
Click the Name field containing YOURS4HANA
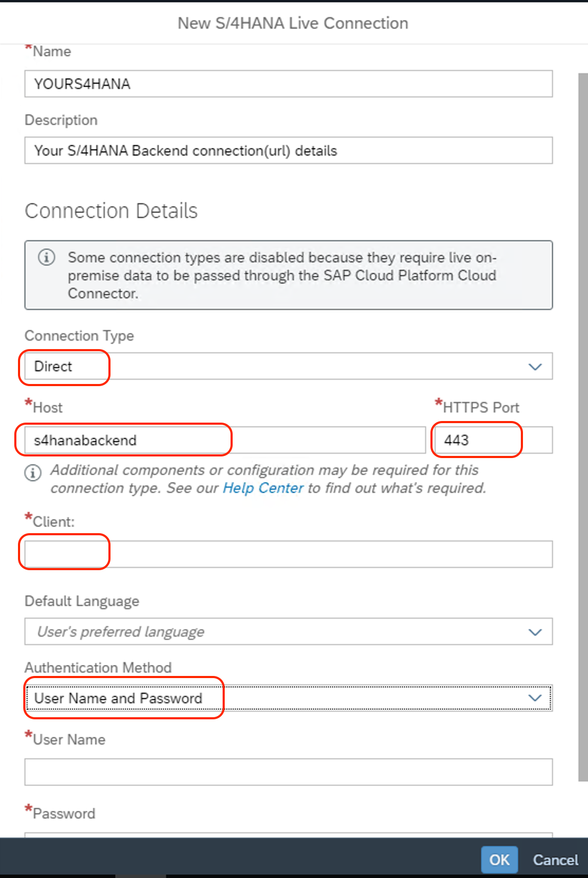[289, 84]
